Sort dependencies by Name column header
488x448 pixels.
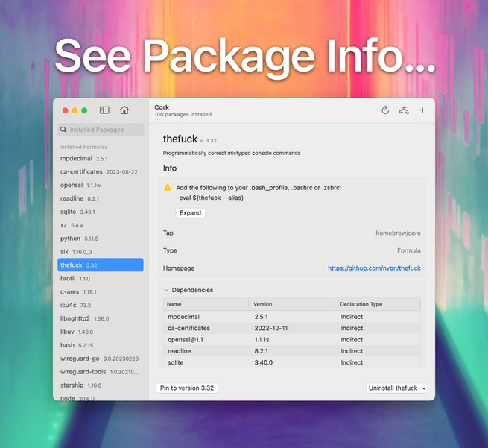206,304
